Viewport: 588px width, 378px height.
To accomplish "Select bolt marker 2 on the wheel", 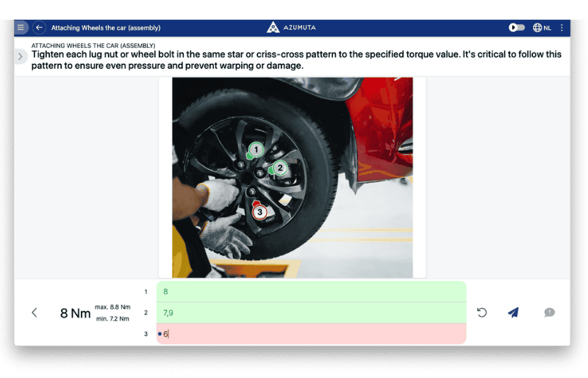I will coord(280,168).
